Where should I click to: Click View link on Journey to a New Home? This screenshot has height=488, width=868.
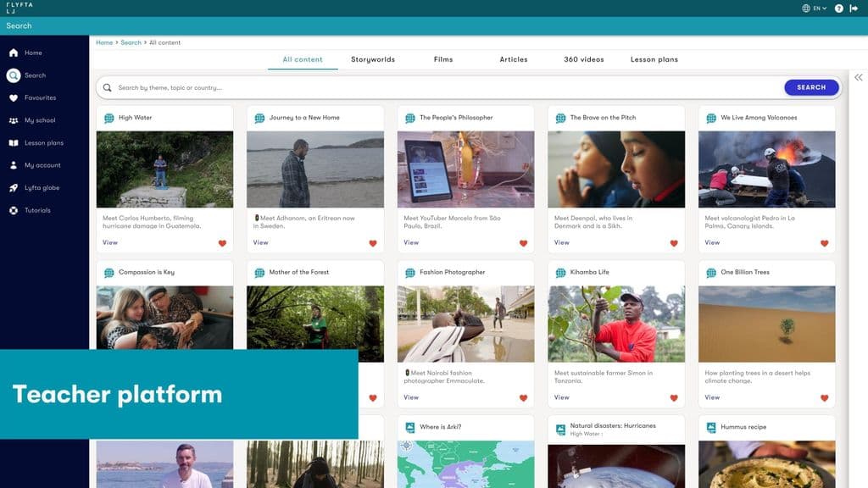(260, 242)
